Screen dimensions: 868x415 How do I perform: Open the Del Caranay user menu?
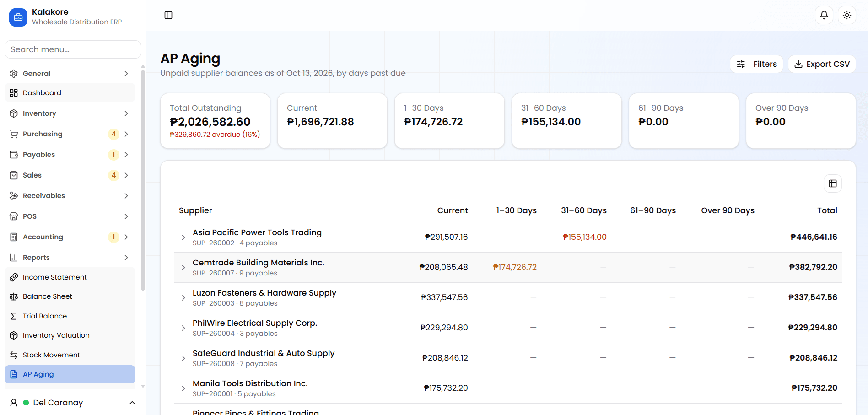tap(73, 403)
